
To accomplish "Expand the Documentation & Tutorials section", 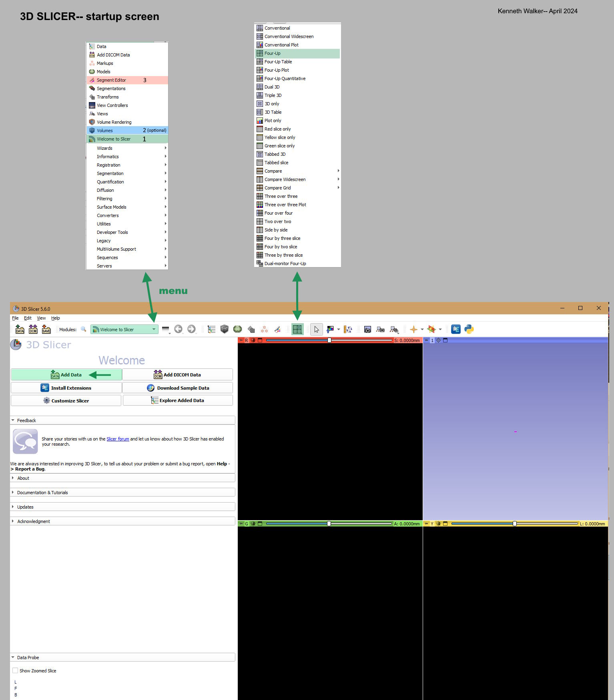I will (42, 493).
